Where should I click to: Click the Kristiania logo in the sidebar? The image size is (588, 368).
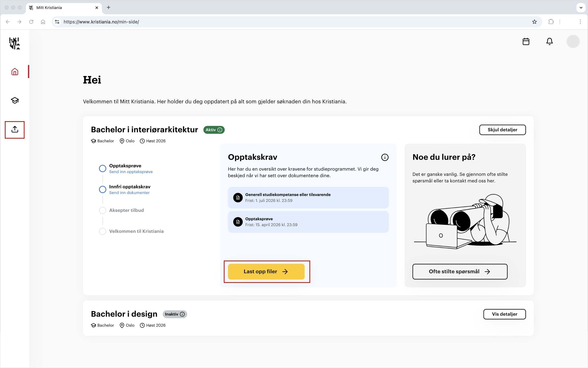click(15, 43)
